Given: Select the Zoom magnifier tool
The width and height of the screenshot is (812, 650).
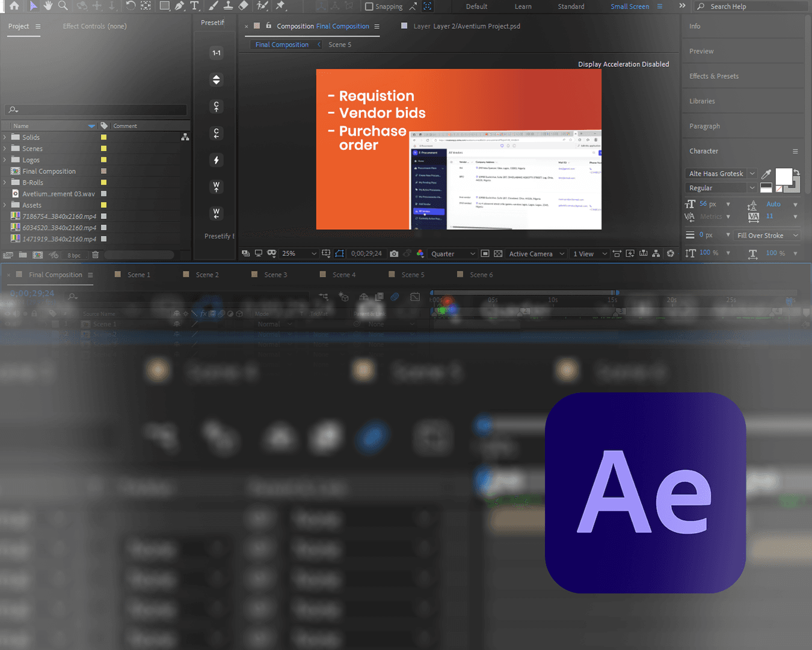Looking at the screenshot, I should coord(63,5).
